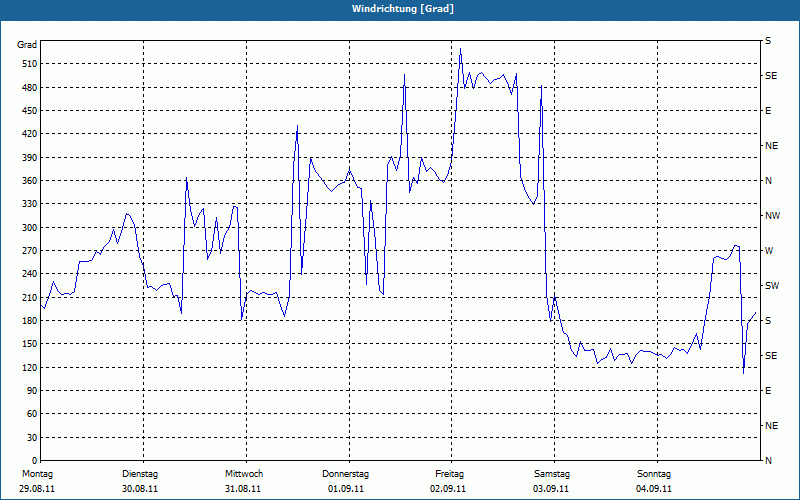The image size is (800, 500).
Task: Select the 420 y-axis value
Action: 30,134
